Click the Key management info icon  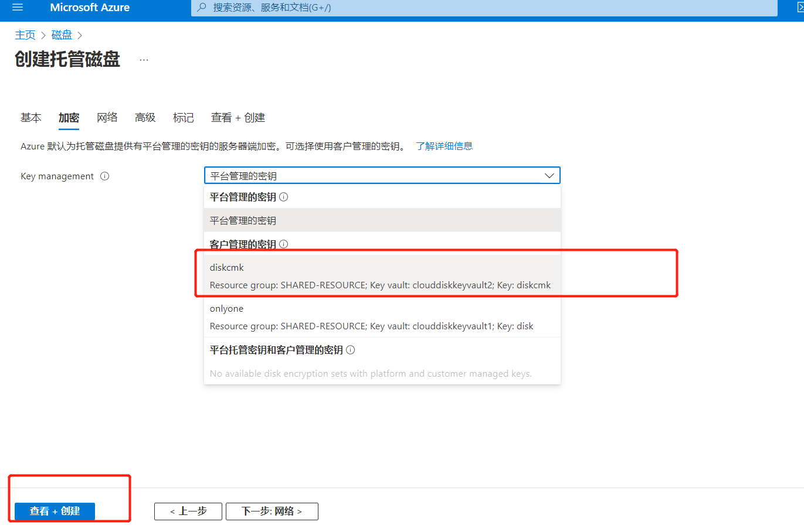pos(104,176)
